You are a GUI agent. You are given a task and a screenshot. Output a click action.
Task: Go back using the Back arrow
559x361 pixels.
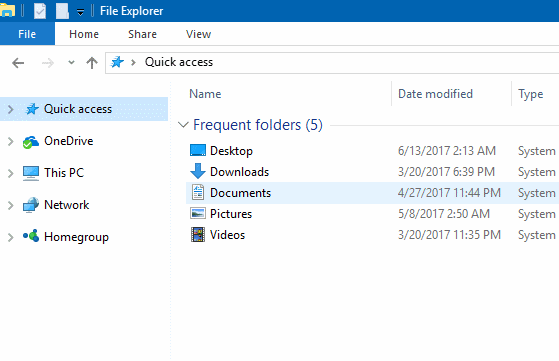[18, 63]
